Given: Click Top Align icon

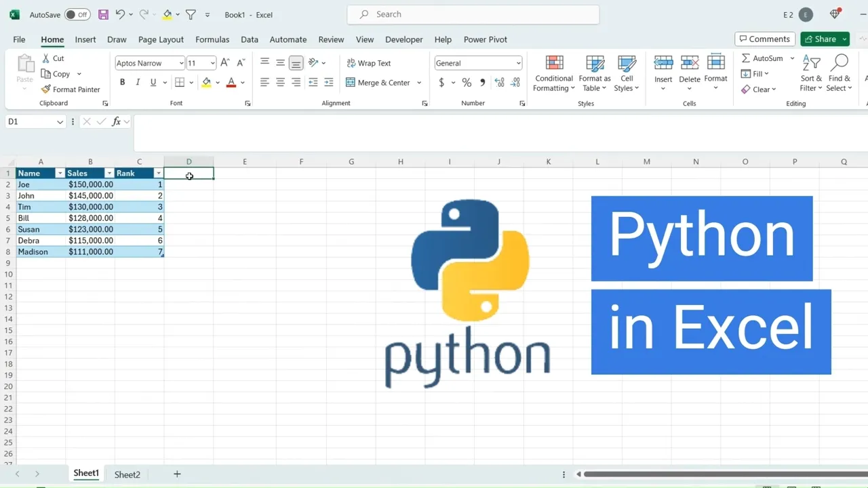Looking at the screenshot, I should click(264, 63).
